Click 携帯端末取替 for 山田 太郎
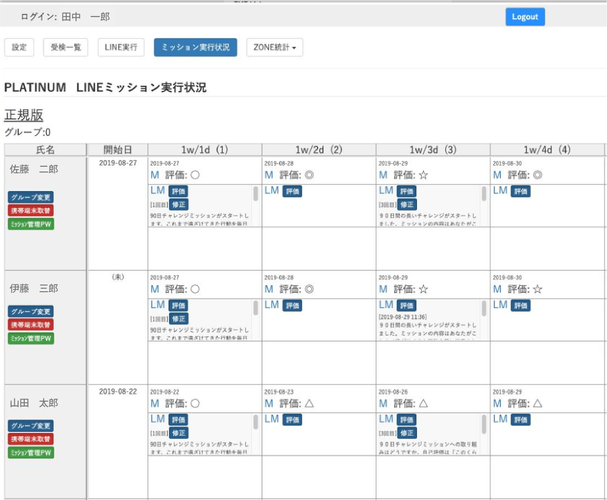 [31, 439]
